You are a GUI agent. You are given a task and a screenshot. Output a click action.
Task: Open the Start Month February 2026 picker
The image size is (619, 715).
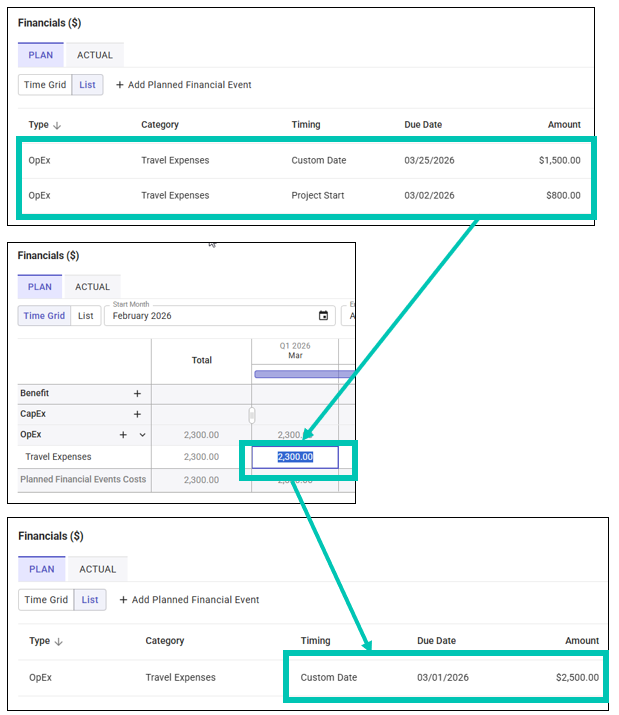point(210,316)
